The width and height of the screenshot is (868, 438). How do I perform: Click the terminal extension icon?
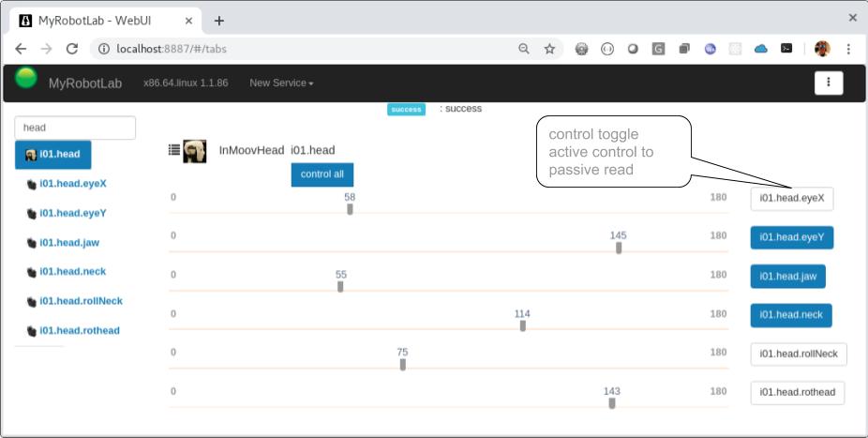786,48
